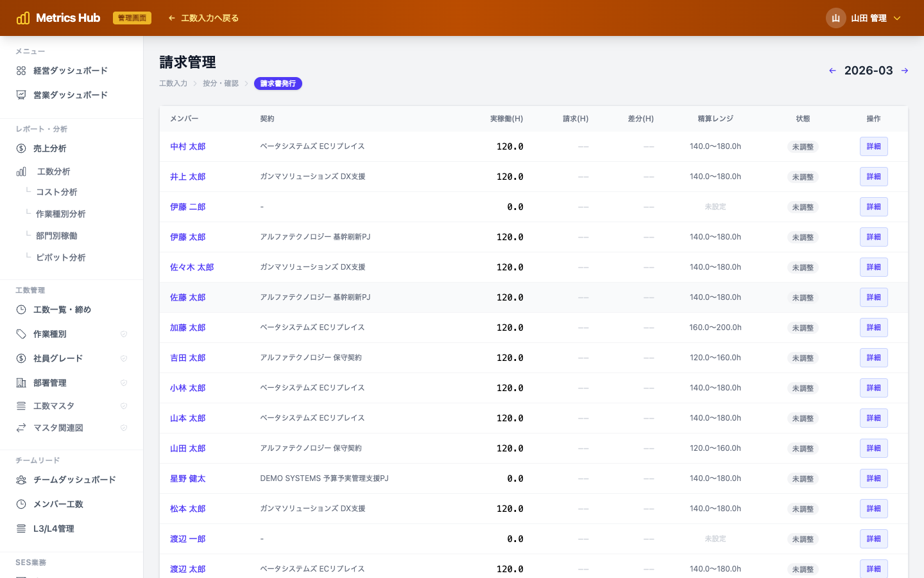Open member link 渡辺 一郎
This screenshot has width=924, height=578.
[187, 539]
